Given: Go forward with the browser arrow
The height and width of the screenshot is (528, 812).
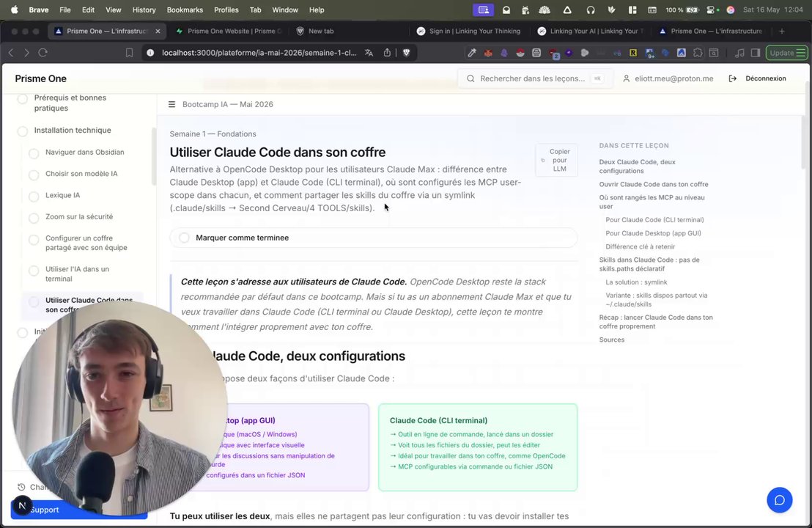Looking at the screenshot, I should click(26, 53).
